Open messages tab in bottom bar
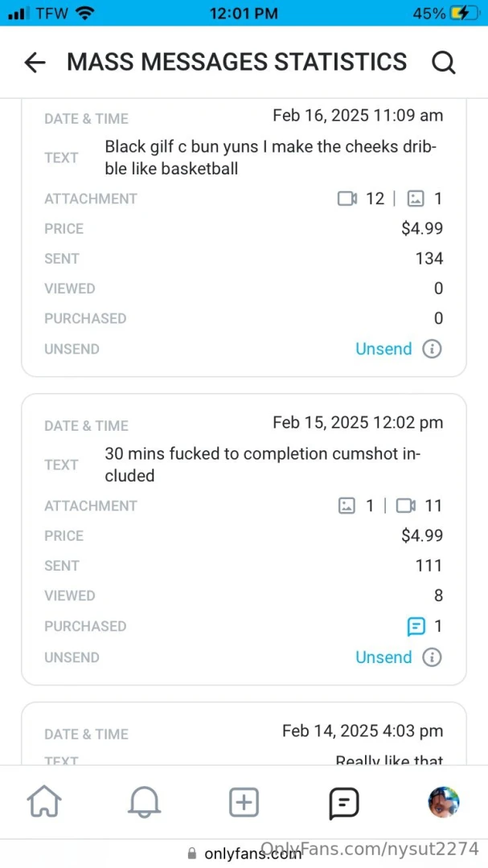This screenshot has height=868, width=488. pos(343,802)
